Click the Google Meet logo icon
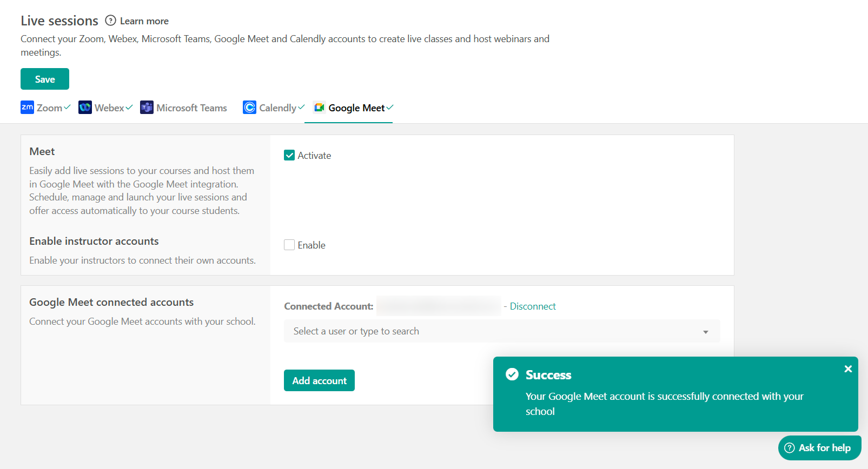The image size is (868, 469). pyautogui.click(x=319, y=107)
